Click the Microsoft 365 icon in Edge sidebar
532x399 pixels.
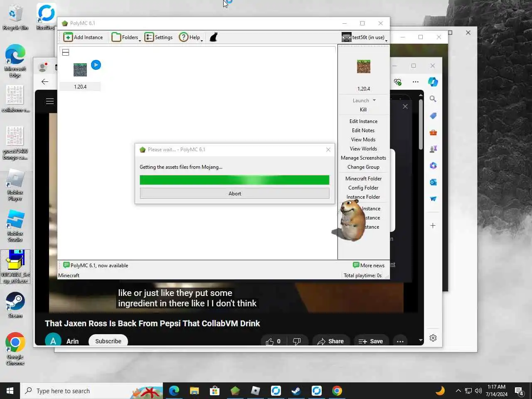coord(433,165)
